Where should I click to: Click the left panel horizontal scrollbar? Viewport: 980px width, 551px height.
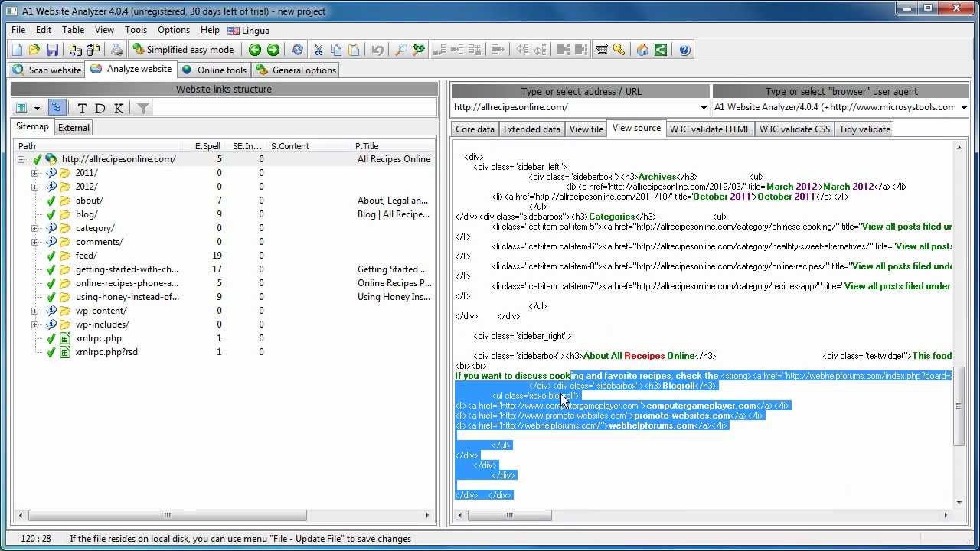pyautogui.click(x=167, y=515)
